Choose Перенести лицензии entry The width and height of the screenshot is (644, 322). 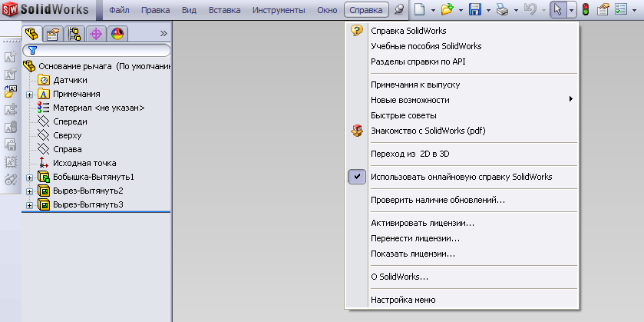pos(415,238)
